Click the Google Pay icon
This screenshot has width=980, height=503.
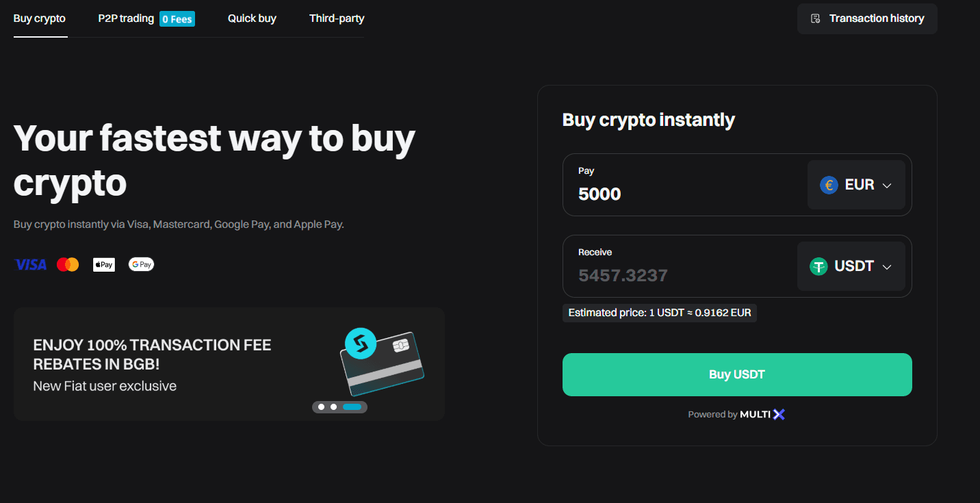coord(141,264)
